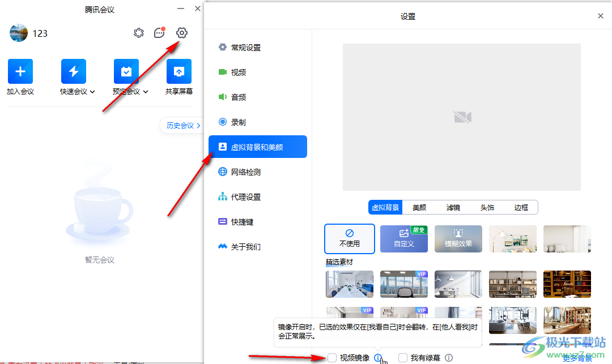Click the 共享屏幕 share screen icon
The image size is (612, 364).
pyautogui.click(x=178, y=71)
